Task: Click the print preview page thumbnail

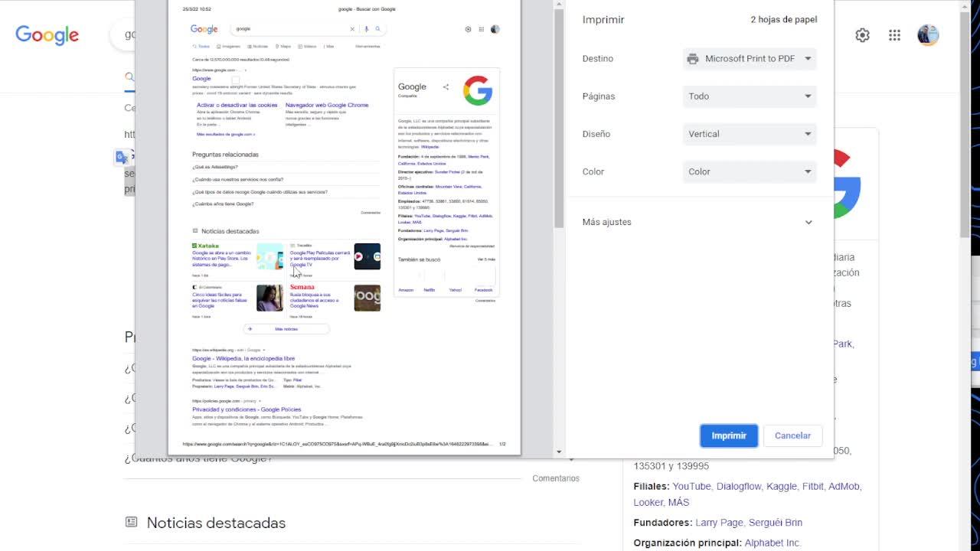Action: [344, 227]
